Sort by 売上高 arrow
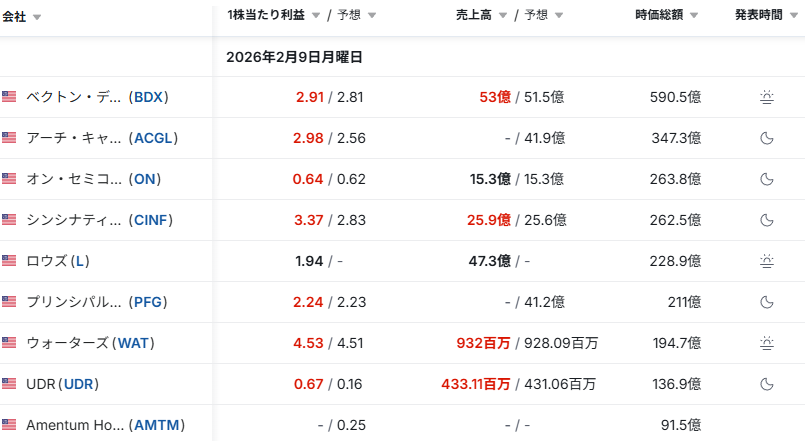This screenshot has height=441, width=805. 504,16
